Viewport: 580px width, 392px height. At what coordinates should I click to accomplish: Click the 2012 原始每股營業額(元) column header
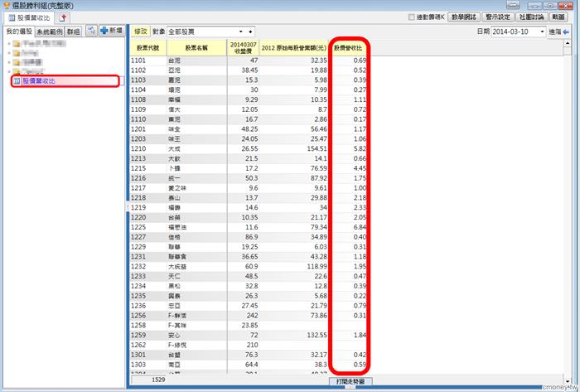pyautogui.click(x=293, y=48)
